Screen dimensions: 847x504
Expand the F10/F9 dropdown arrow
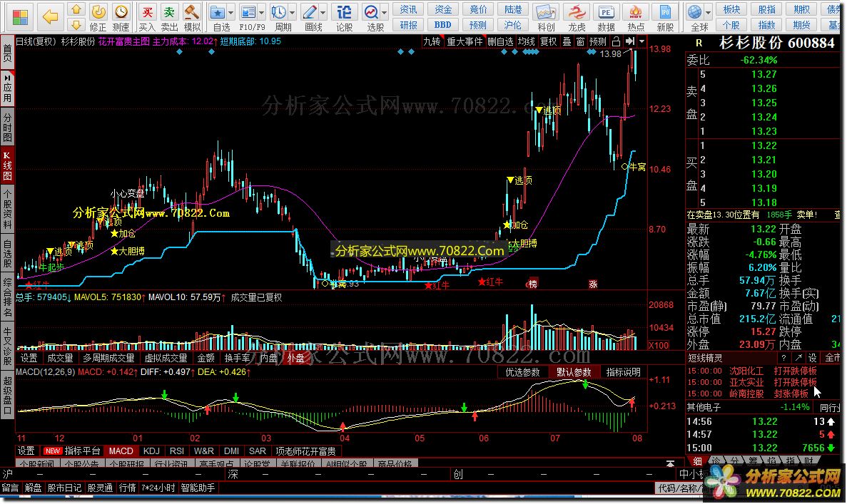tap(261, 12)
